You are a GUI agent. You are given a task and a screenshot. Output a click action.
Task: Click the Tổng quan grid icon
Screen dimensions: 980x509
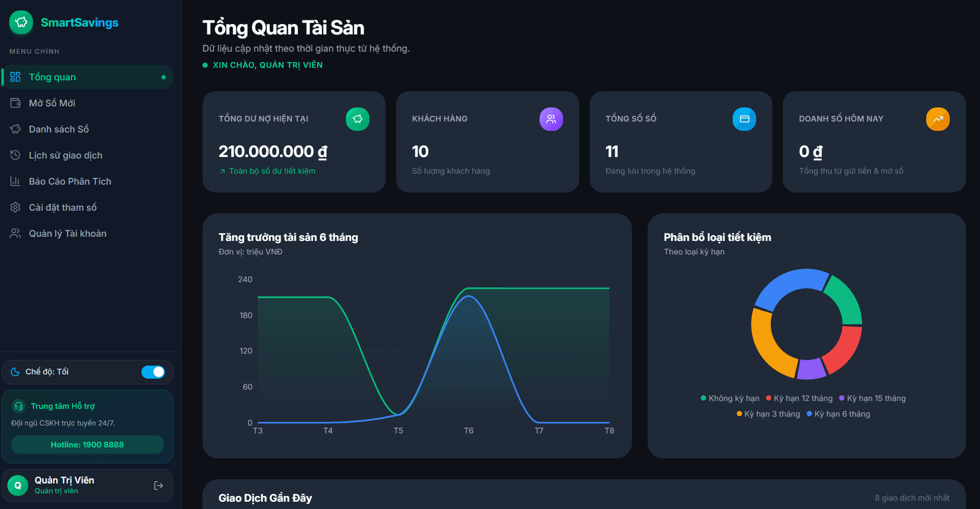15,77
